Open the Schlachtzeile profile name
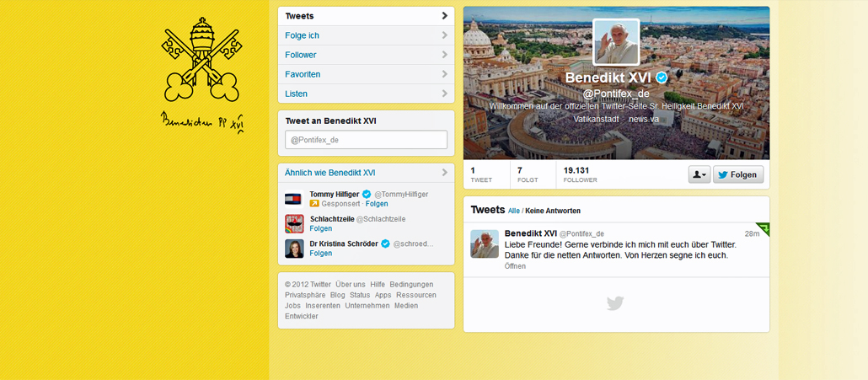The image size is (868, 380). [332, 219]
